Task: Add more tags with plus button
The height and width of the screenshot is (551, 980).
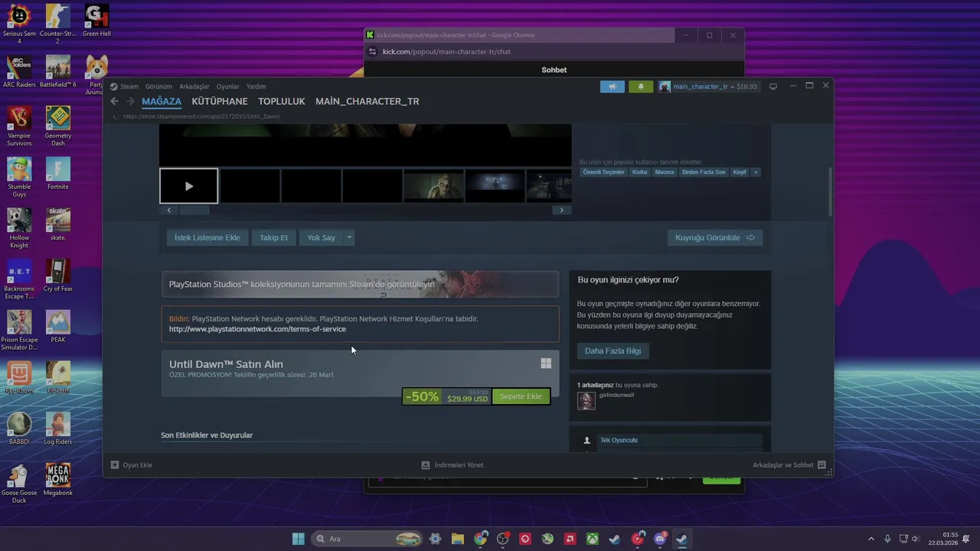Action: pos(756,172)
